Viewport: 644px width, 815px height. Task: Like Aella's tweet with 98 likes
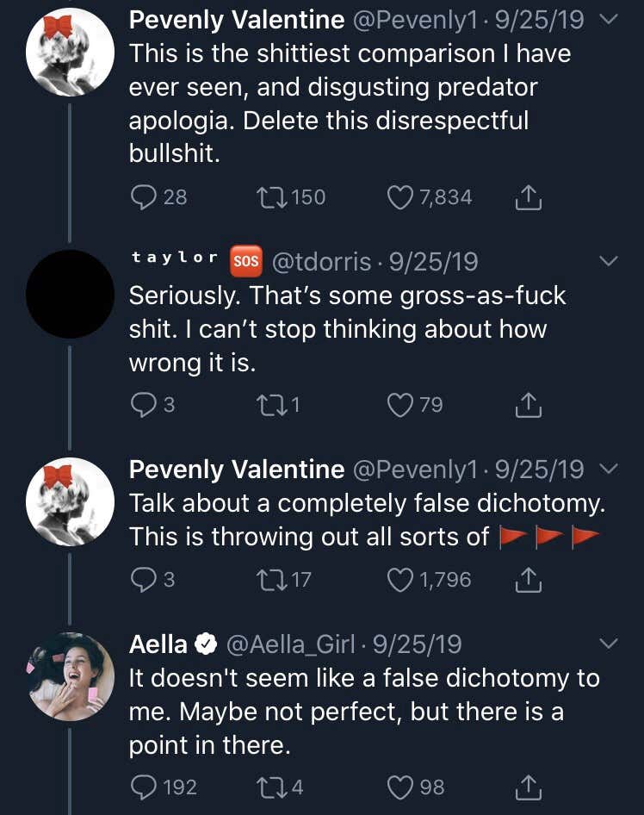[400, 787]
